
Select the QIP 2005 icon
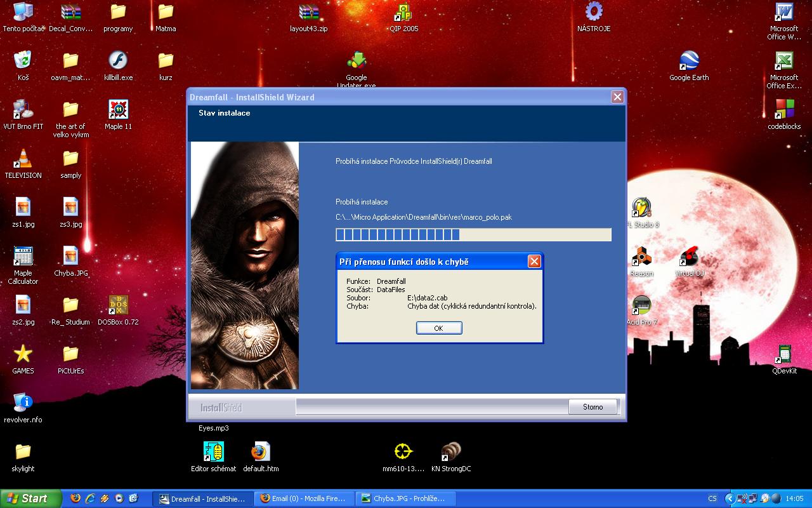click(403, 13)
